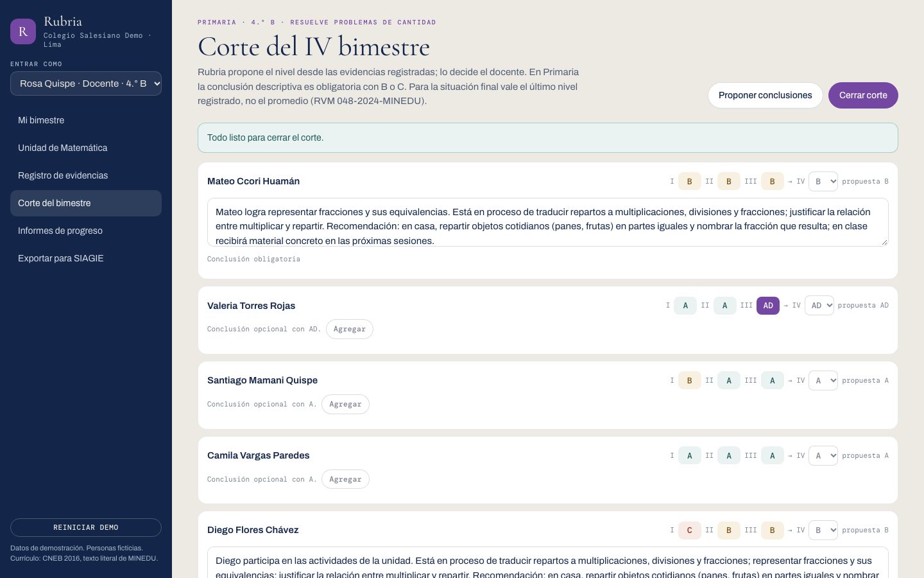
Task: Click 'propuesta AD' label for Valeria
Action: coord(863,306)
